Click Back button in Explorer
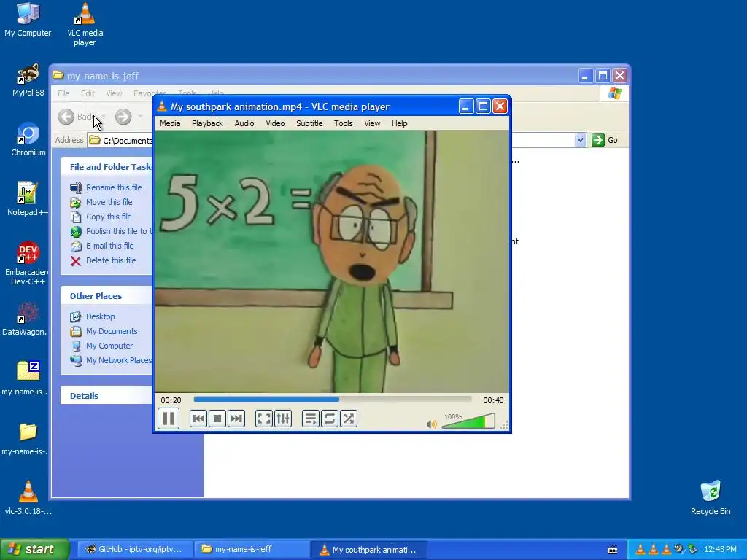Viewport: 747px width, 560px height. 76,117
